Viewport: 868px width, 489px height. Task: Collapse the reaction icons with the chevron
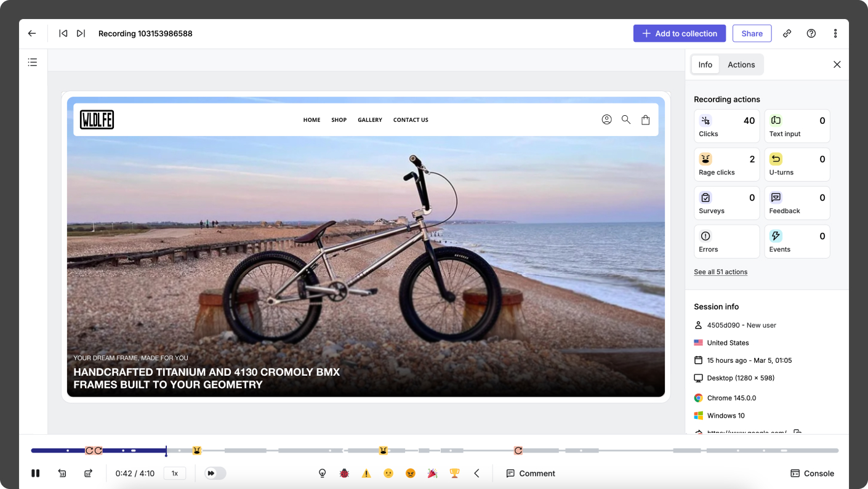click(x=476, y=473)
